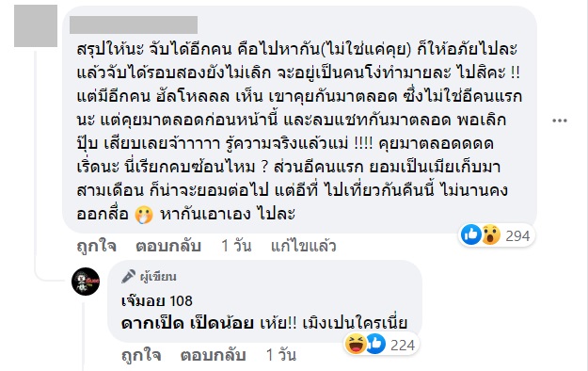Reply to first comment via ตอบกลับ
Image resolution: width=588 pixels, height=371 pixels.
[168, 246]
